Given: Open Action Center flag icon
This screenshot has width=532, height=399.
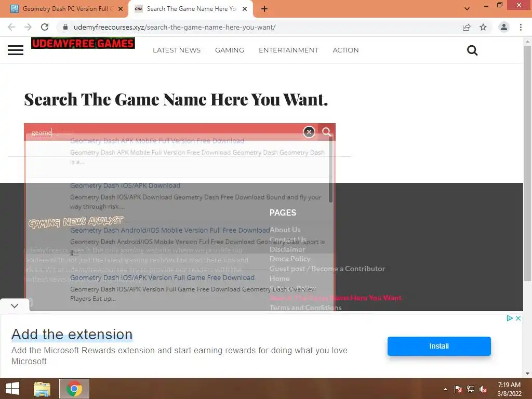Looking at the screenshot, I should point(458,389).
